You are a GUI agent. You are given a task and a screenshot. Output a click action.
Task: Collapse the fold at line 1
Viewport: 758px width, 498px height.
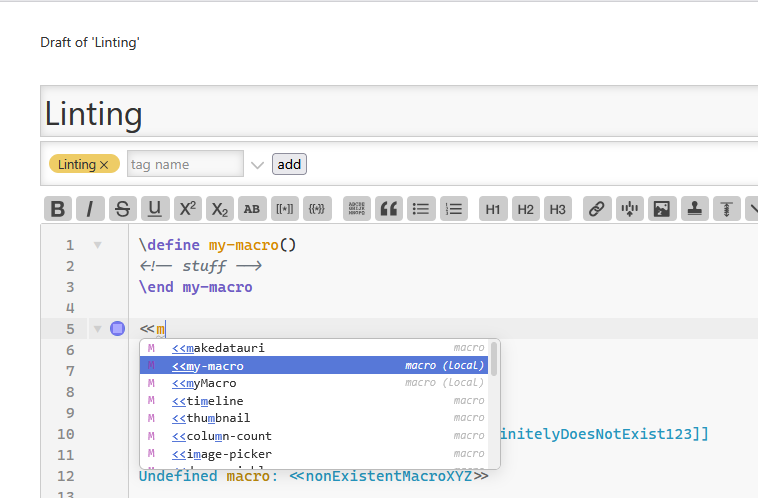tap(97, 245)
